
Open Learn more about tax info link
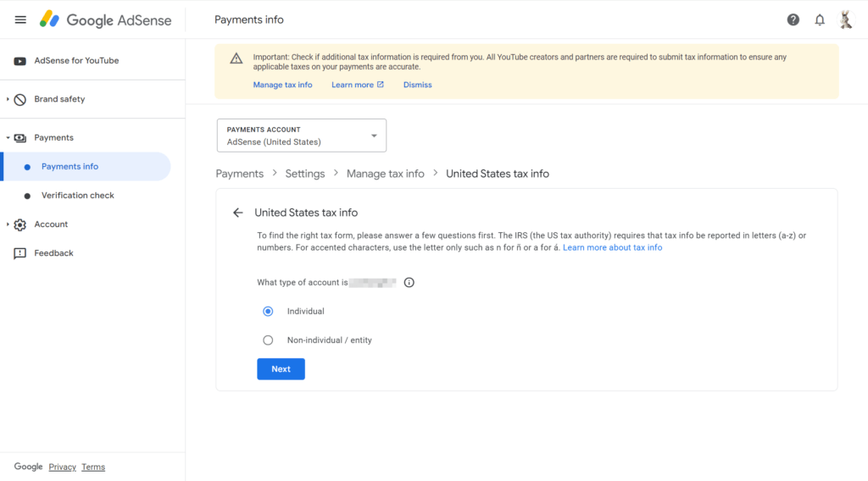(x=612, y=247)
